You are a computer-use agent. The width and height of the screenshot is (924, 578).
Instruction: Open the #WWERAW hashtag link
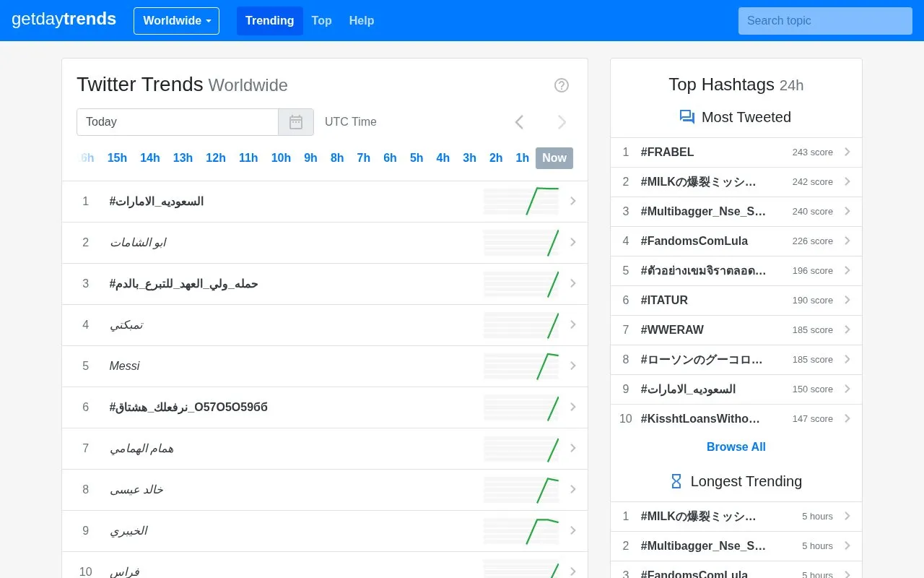672,330
